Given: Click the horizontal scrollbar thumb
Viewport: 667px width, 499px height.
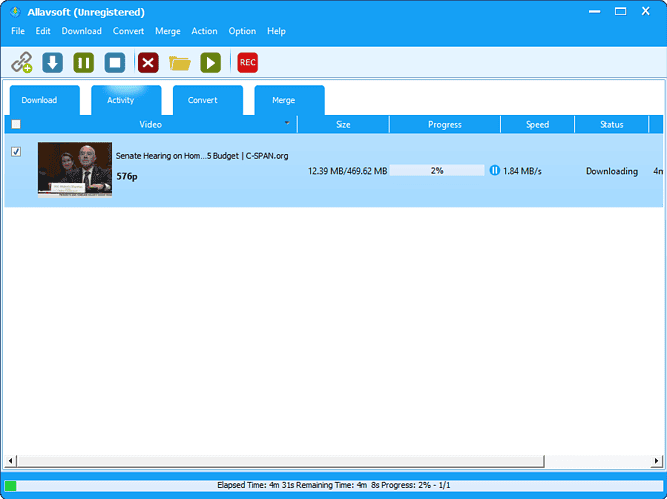Looking at the screenshot, I should 281,461.
